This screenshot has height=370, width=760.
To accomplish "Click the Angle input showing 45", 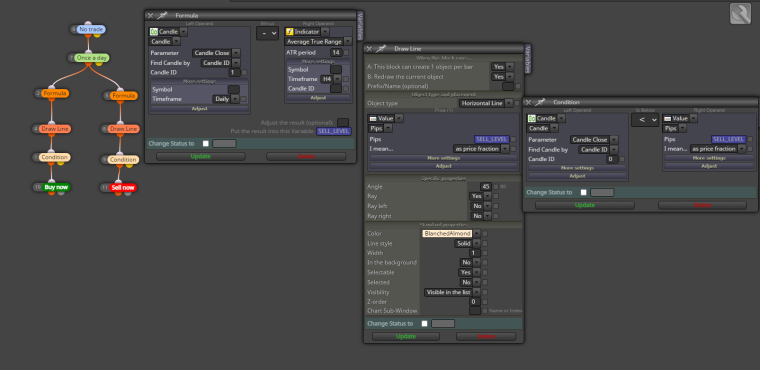I will 486,187.
